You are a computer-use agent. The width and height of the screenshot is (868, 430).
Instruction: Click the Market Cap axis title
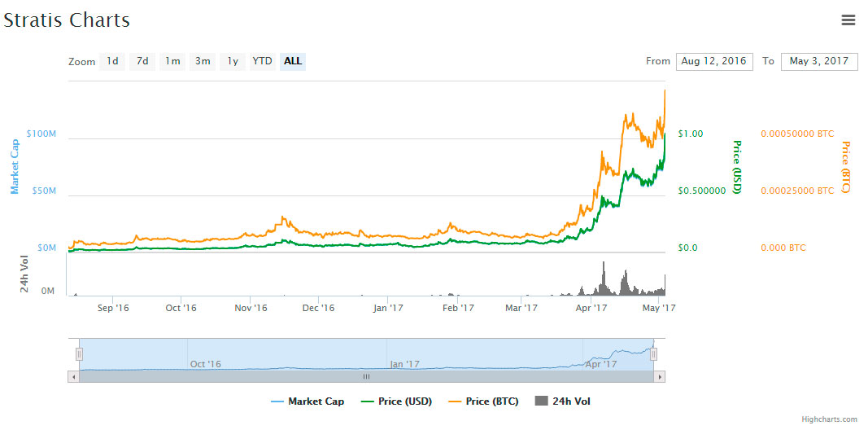pos(15,167)
